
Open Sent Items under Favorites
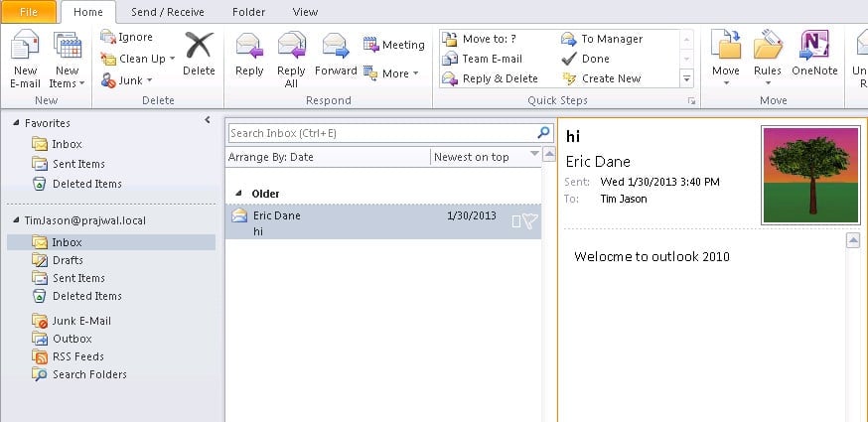click(68, 164)
